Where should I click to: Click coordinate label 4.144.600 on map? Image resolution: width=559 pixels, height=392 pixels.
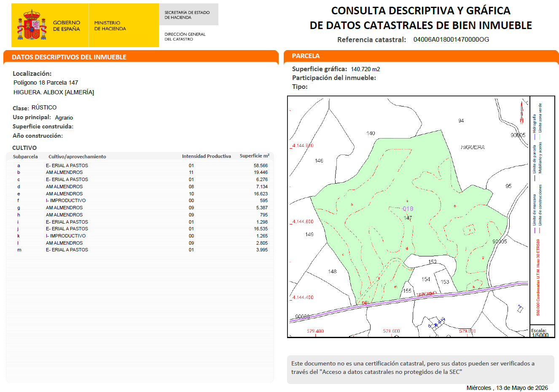tap(303, 221)
